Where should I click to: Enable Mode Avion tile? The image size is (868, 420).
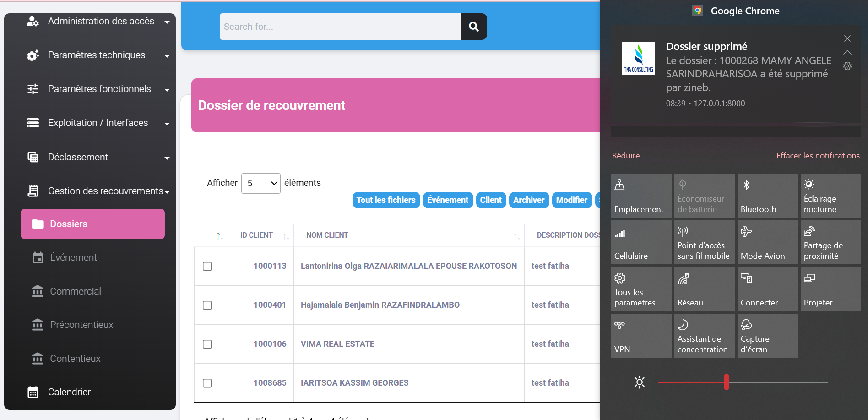(x=767, y=242)
